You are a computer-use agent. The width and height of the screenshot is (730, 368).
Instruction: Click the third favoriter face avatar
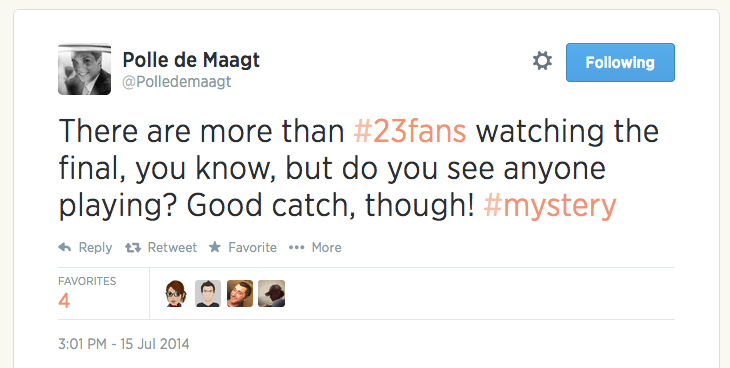tap(240, 293)
